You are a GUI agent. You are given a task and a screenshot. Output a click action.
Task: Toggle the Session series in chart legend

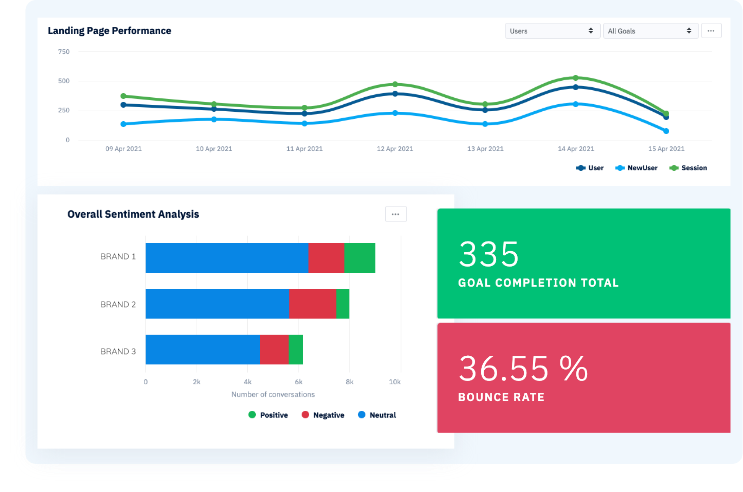[688, 168]
